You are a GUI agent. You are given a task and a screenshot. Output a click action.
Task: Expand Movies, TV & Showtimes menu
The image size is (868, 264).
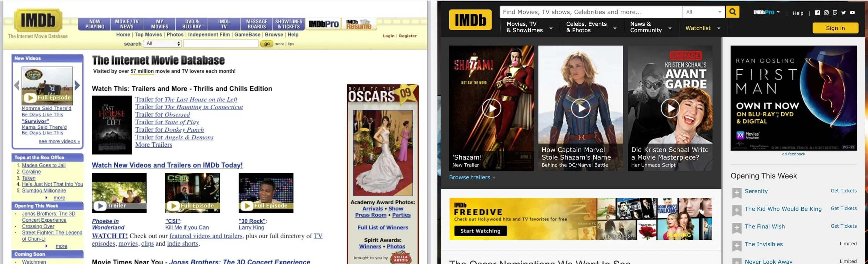pyautogui.click(x=529, y=27)
